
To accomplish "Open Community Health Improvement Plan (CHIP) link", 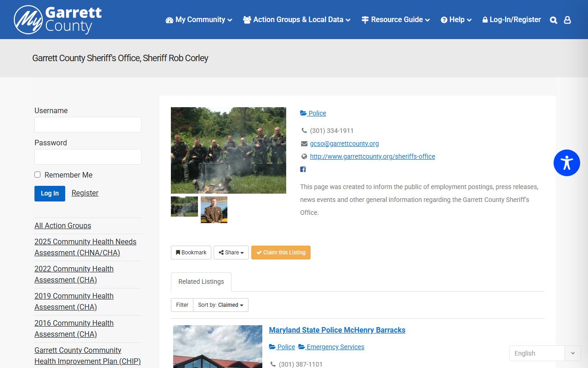I will (x=88, y=356).
